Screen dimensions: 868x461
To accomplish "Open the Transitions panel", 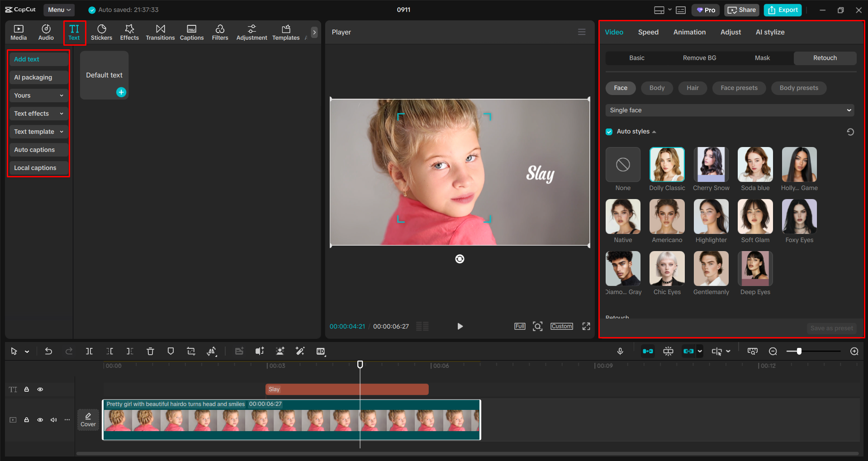I will point(160,32).
